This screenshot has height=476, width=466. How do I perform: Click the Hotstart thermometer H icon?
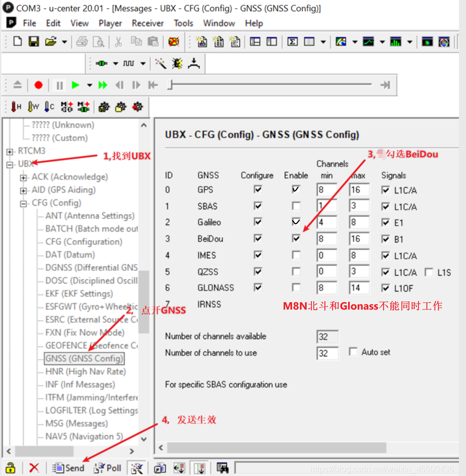(x=16, y=107)
